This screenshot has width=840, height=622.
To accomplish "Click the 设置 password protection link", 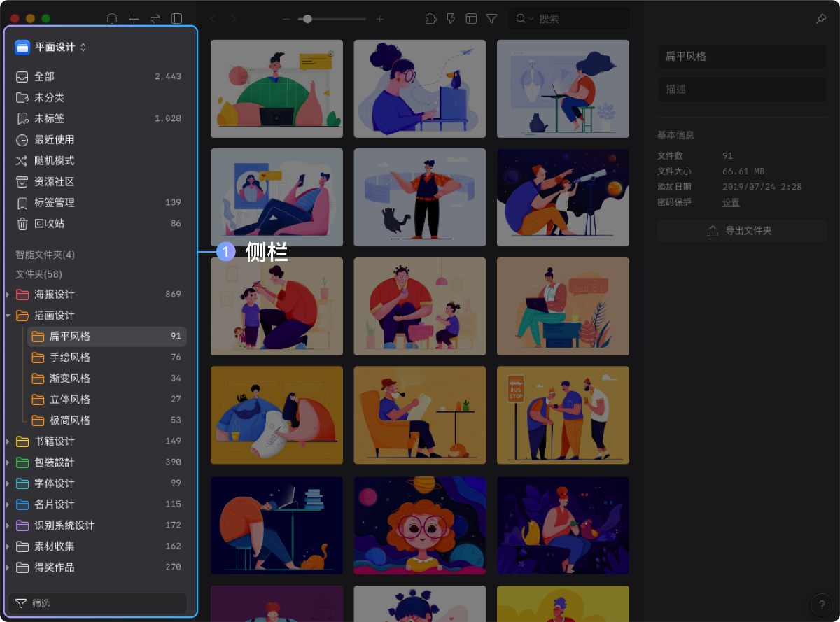I will pyautogui.click(x=731, y=203).
